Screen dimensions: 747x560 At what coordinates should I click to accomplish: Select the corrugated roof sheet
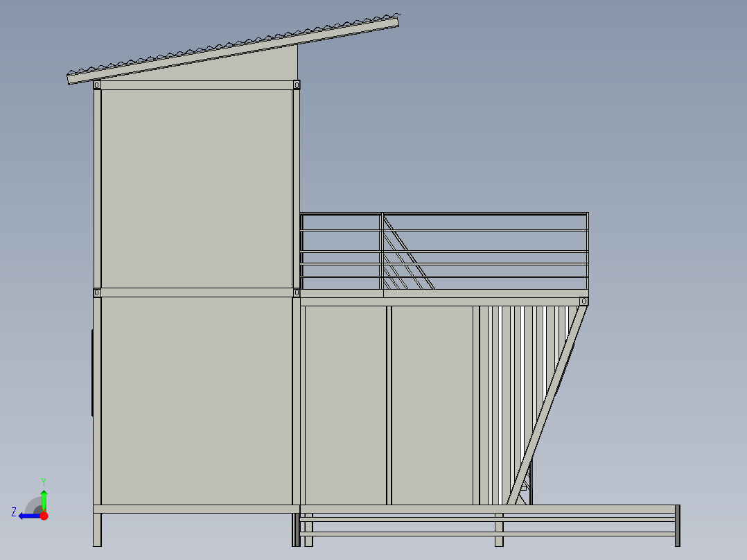[234, 44]
